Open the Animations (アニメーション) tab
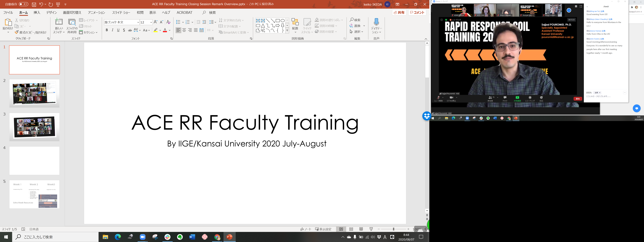The image size is (644, 242). [96, 13]
